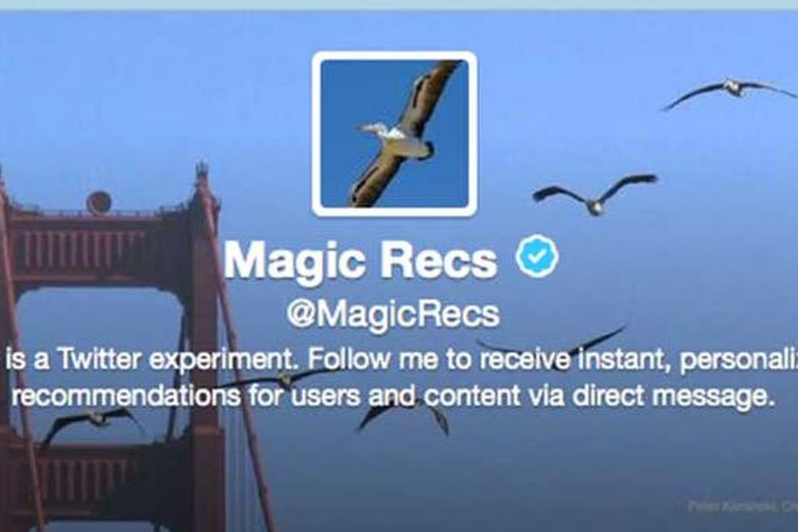Viewport: 798px width, 532px height.
Task: Select the bio line mentioning Twitter experiment
Action: pos(399,360)
